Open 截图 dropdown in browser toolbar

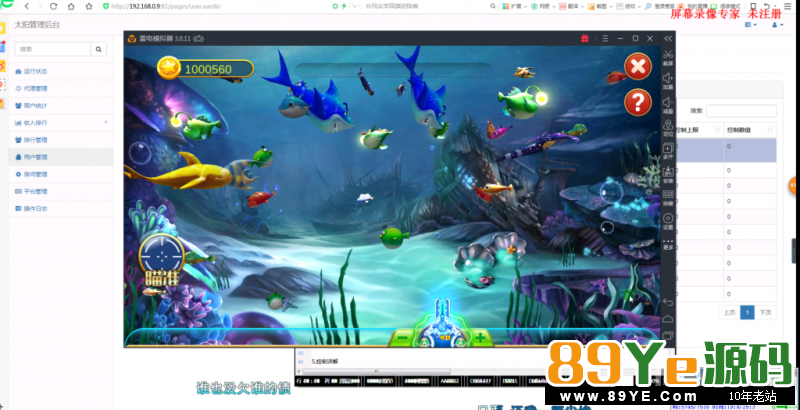600,6
